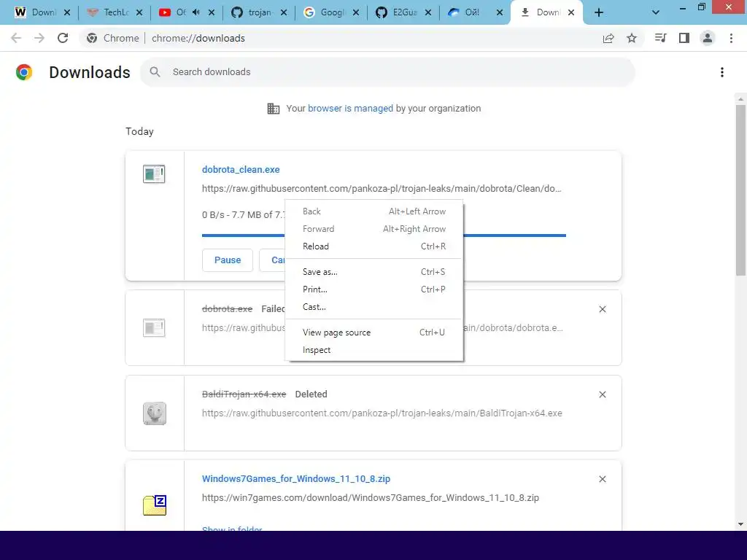Remove Windows7Games zip from the list
747x560 pixels.
tap(602, 479)
